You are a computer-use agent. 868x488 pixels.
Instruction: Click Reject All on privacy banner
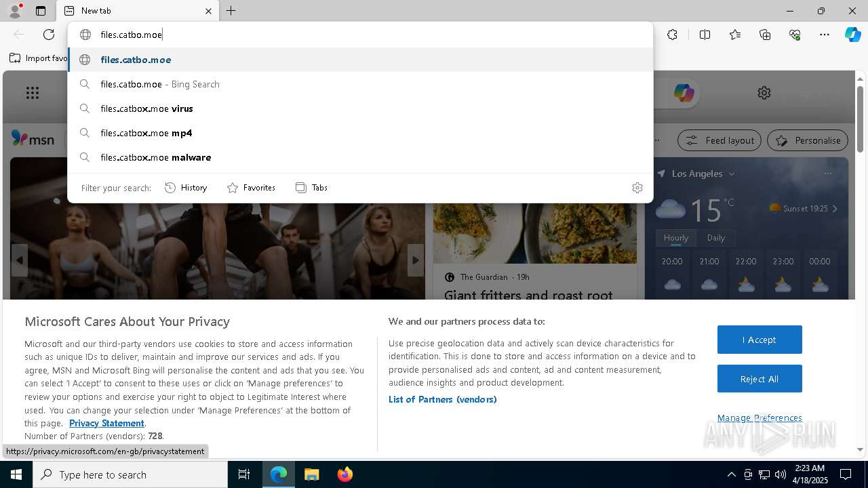pos(759,379)
